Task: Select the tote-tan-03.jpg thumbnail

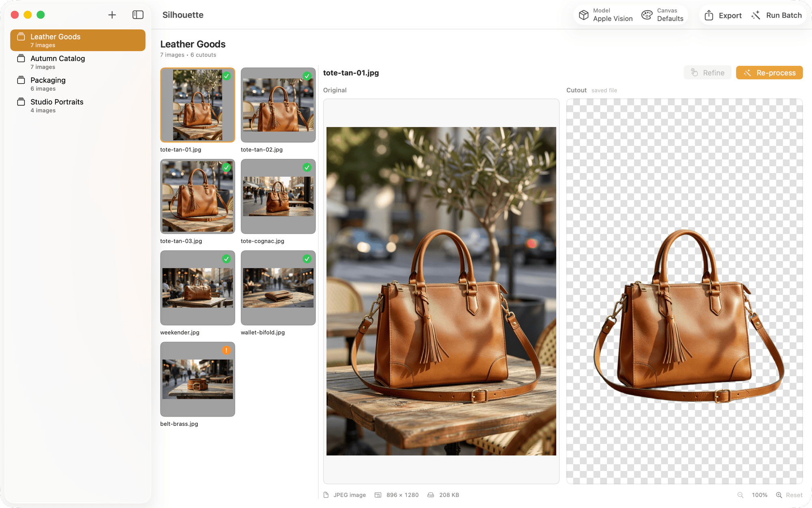Action: tap(198, 196)
